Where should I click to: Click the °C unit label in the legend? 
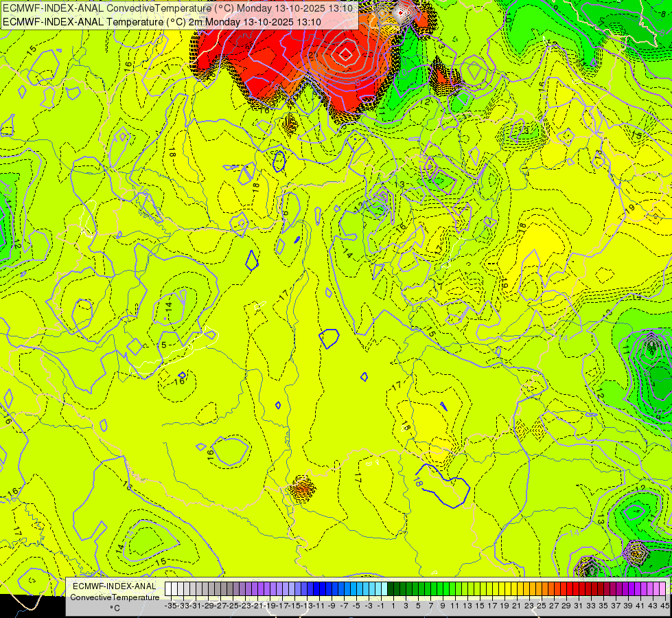click(115, 608)
